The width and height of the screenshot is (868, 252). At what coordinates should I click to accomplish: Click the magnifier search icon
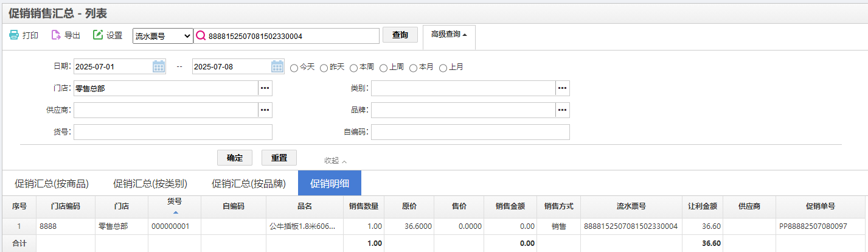pos(201,36)
